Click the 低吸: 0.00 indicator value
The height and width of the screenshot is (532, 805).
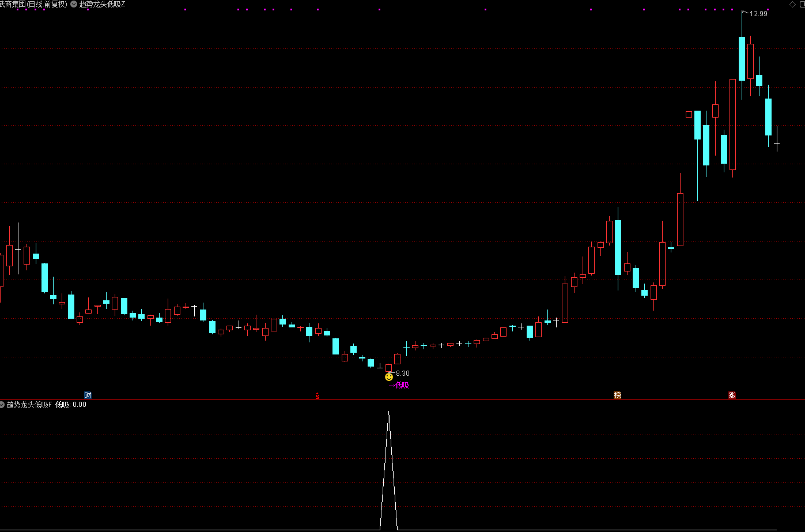point(71,405)
